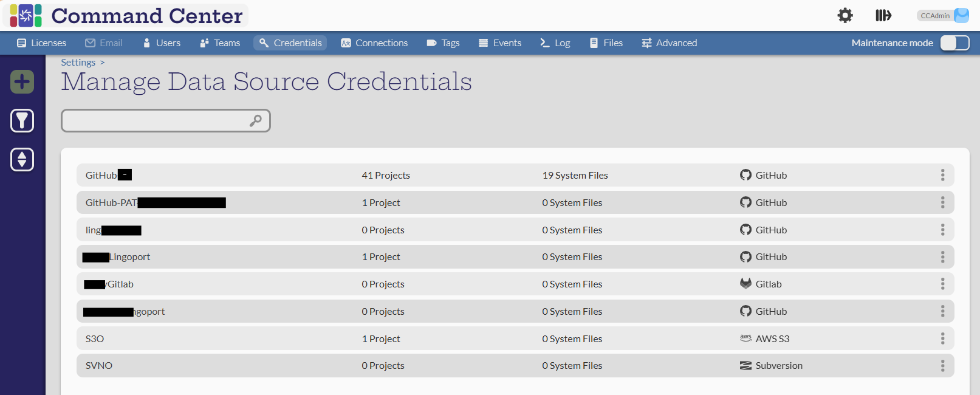Screen dimensions: 980x395
Task: Click the sort up-down arrows icon
Action: (22, 160)
